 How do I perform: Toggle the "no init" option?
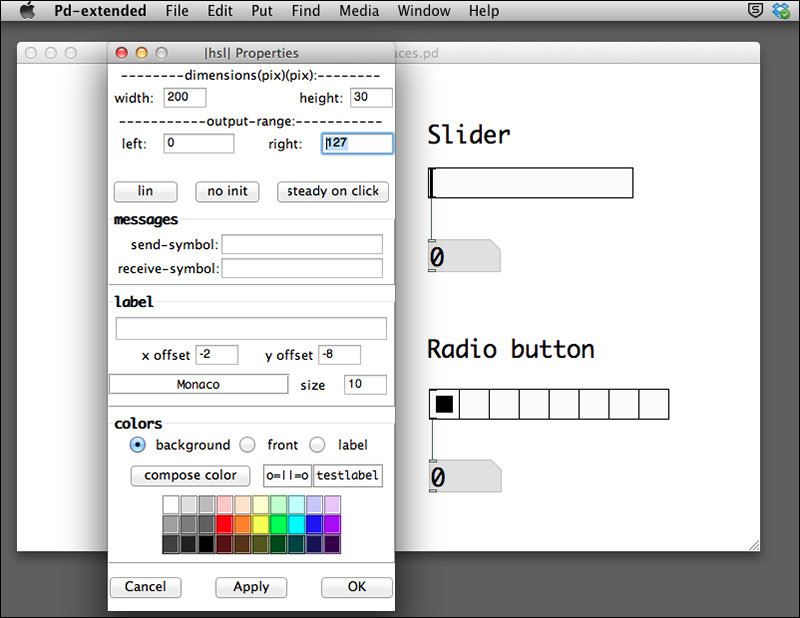(227, 191)
